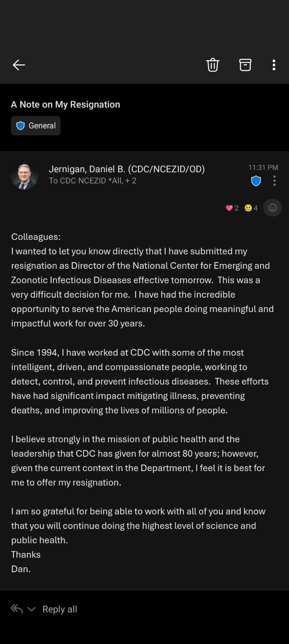The height and width of the screenshot is (644, 289).
Task: Go back using the left arrow
Action: [19, 65]
